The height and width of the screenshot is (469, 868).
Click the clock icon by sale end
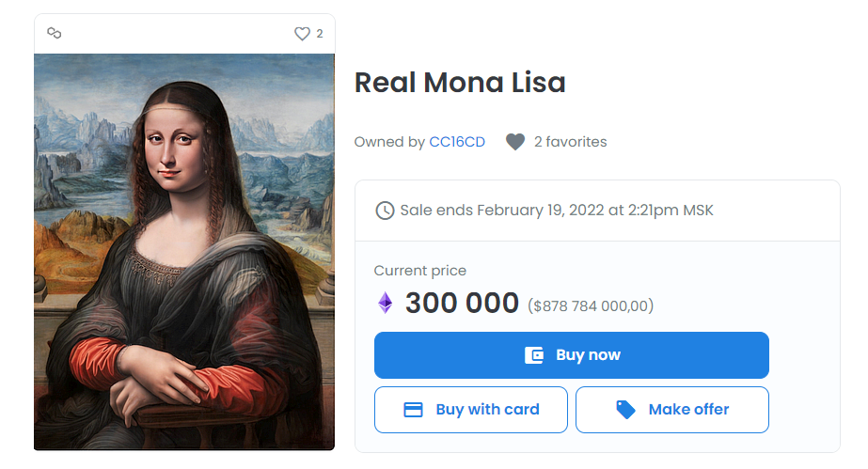pos(385,211)
